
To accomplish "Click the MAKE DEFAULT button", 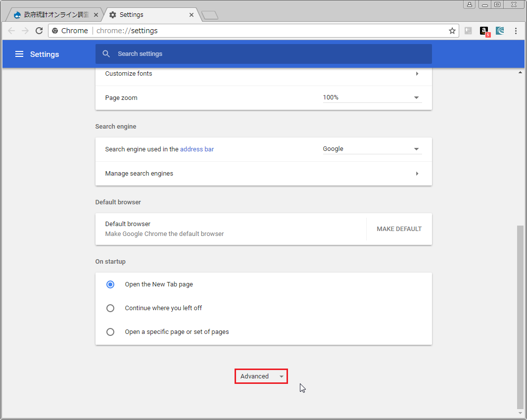I will click(399, 229).
